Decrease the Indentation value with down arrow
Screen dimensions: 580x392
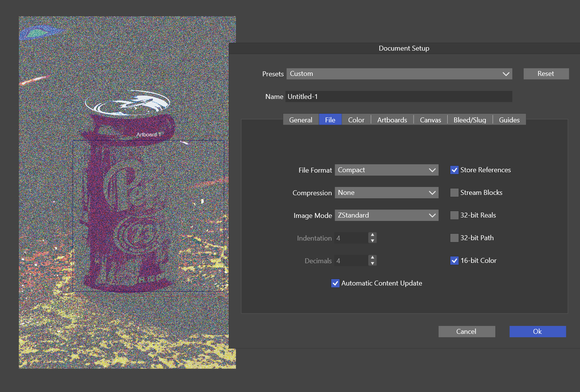(372, 241)
